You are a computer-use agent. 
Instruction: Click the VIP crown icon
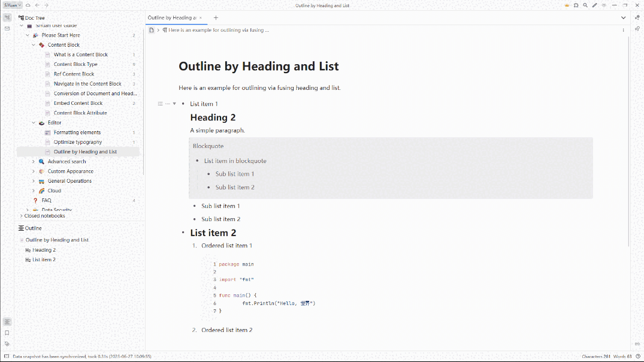coord(566,5)
